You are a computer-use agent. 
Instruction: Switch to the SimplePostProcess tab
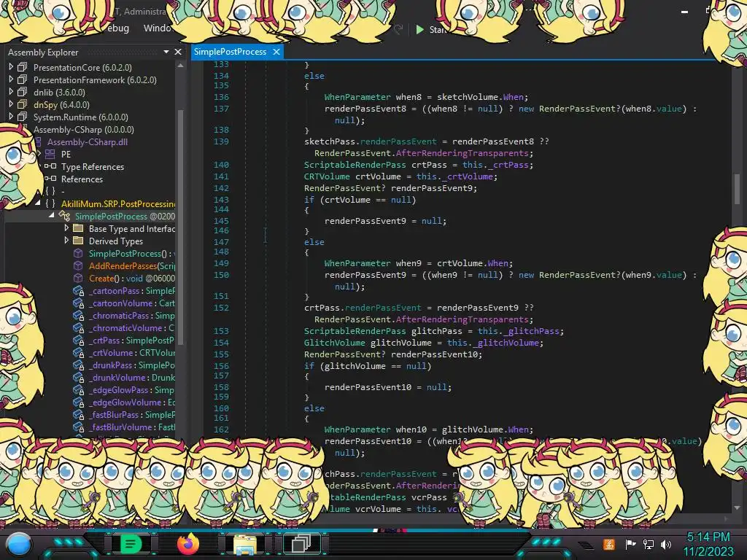[x=230, y=52]
